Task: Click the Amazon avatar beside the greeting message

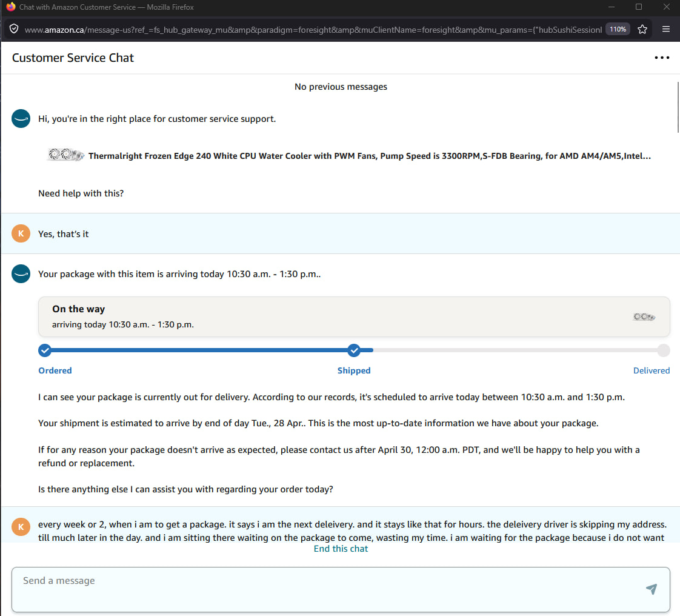Action: pyautogui.click(x=21, y=118)
